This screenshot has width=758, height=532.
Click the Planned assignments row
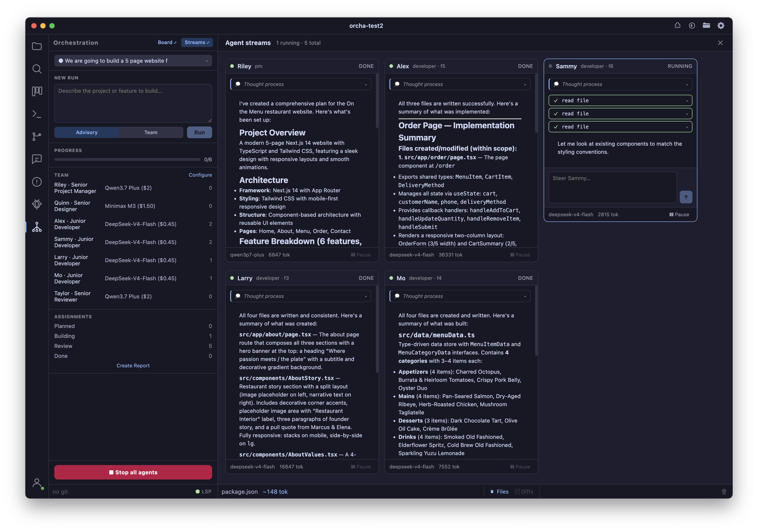coord(133,326)
